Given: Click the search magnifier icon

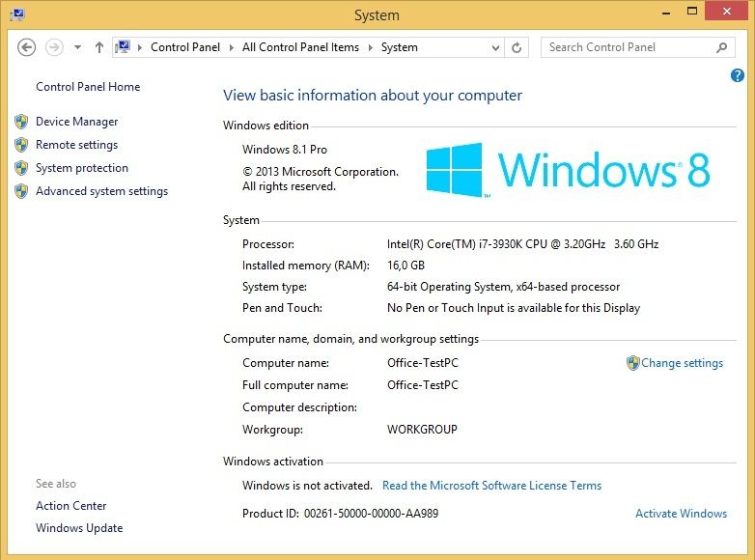Looking at the screenshot, I should click(722, 47).
